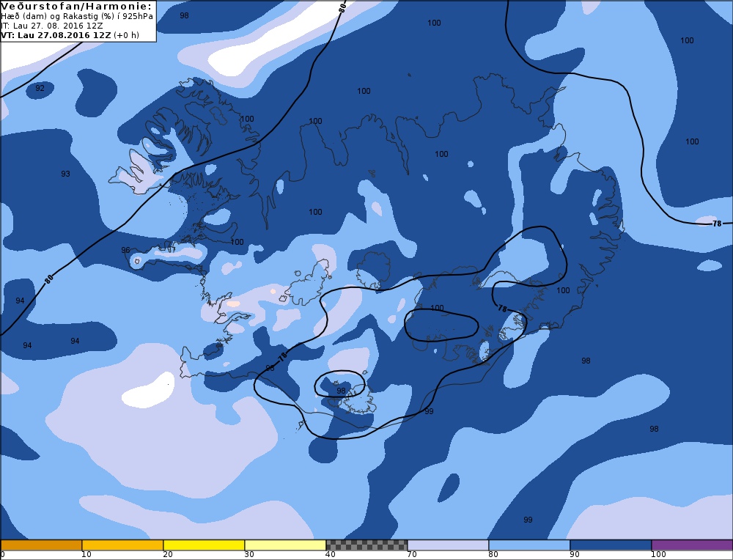Image resolution: width=733 pixels, height=560 pixels.
Task: Select the '96' humidity value on the map
Action: click(125, 250)
